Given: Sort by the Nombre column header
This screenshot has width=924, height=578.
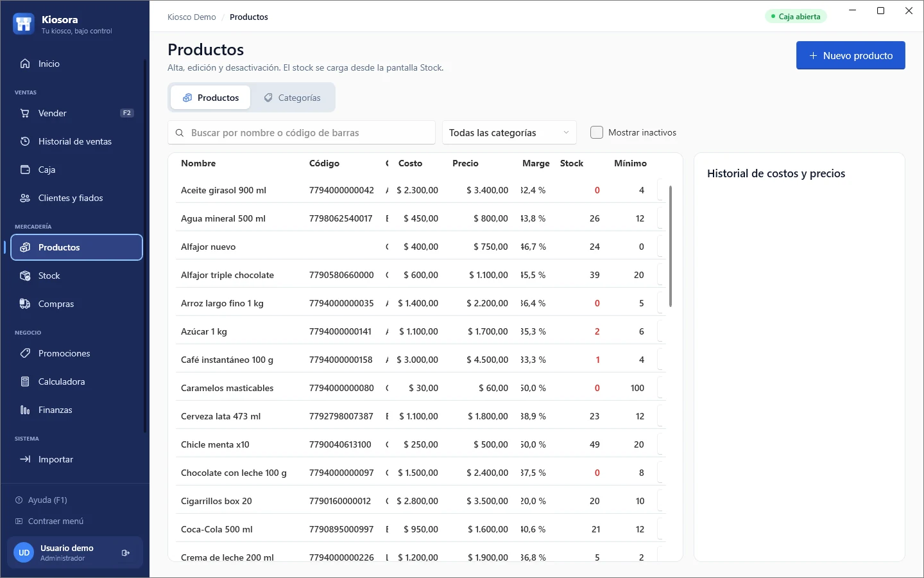Looking at the screenshot, I should tap(198, 163).
